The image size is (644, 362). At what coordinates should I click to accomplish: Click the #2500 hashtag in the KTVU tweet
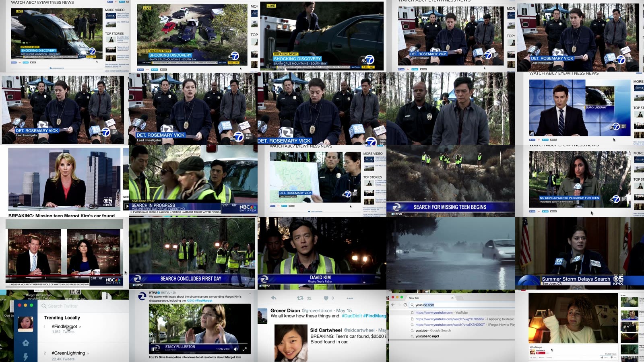[190, 300]
